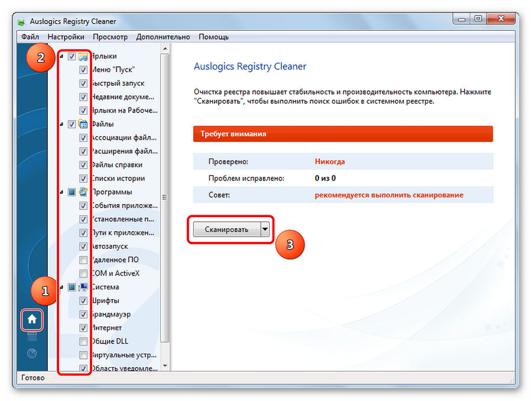Toggle the Брандмауэр checkbox
The width and height of the screenshot is (532, 401).
pos(83,315)
